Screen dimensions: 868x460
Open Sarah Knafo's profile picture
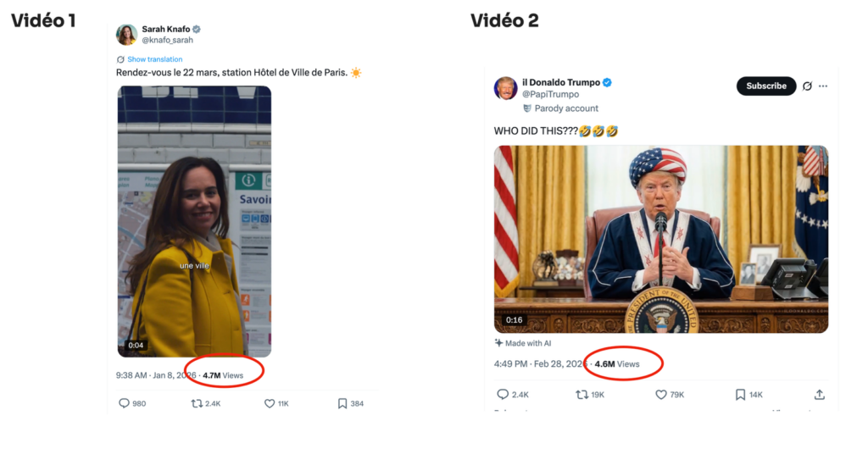[126, 35]
